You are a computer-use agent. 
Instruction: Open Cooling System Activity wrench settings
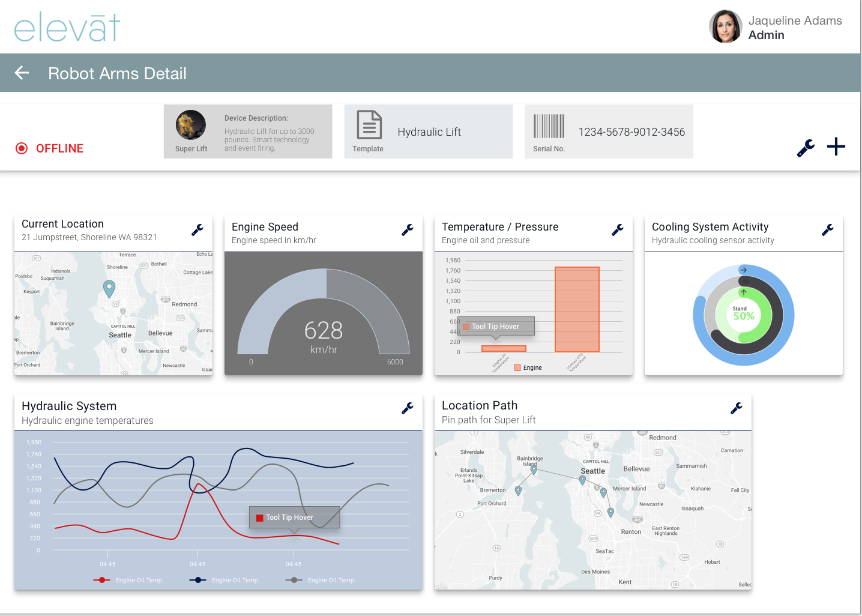coord(828,230)
